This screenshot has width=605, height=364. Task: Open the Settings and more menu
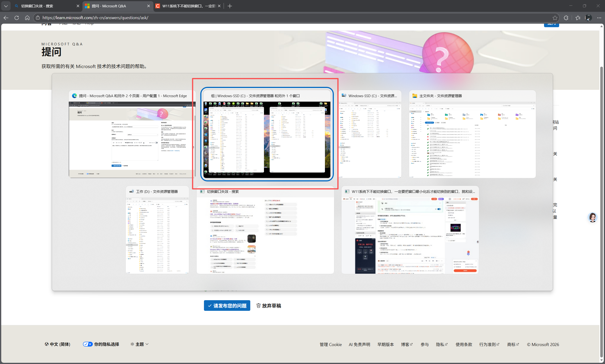click(599, 18)
